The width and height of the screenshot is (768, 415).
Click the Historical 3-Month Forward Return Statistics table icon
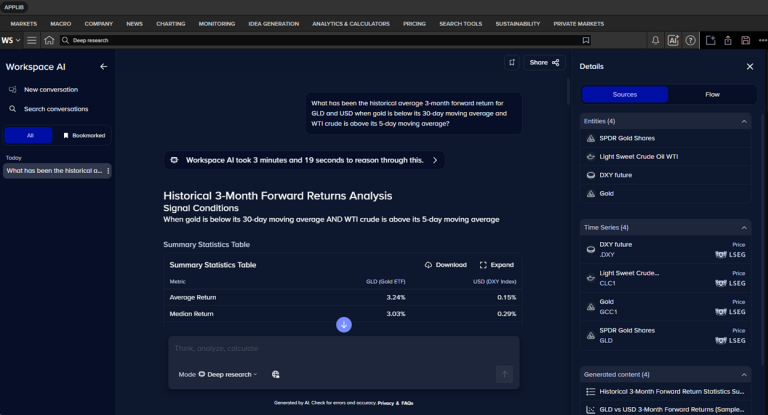pyautogui.click(x=591, y=391)
